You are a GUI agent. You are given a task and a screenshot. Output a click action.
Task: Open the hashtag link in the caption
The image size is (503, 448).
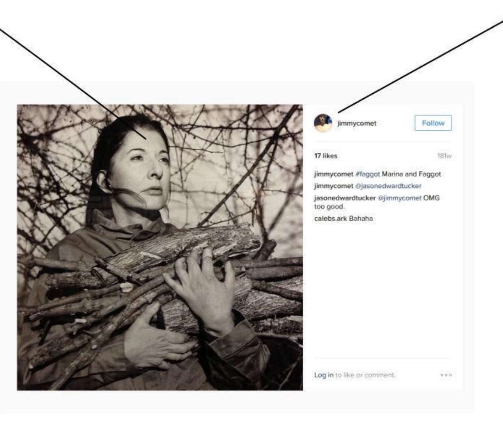coord(368,174)
